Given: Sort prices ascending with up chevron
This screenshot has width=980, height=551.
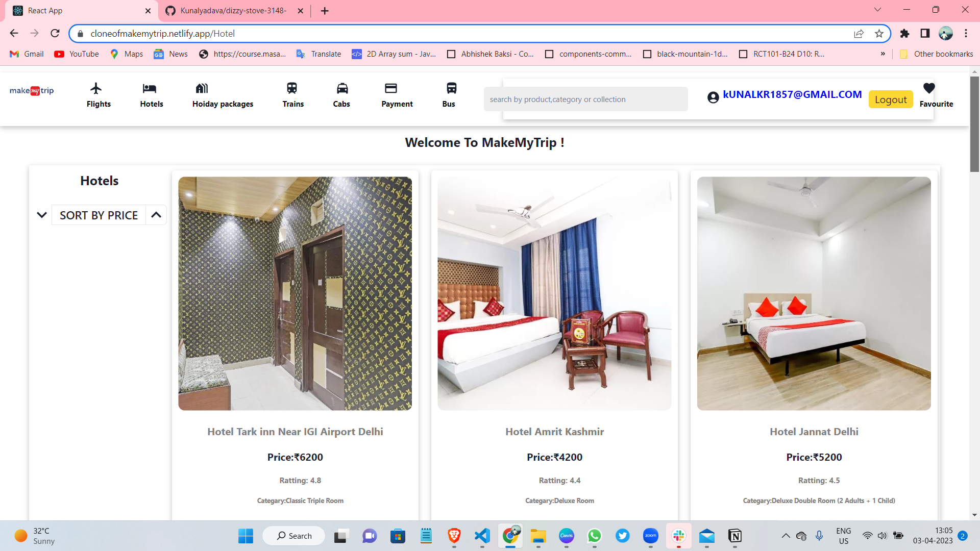Looking at the screenshot, I should pos(156,215).
